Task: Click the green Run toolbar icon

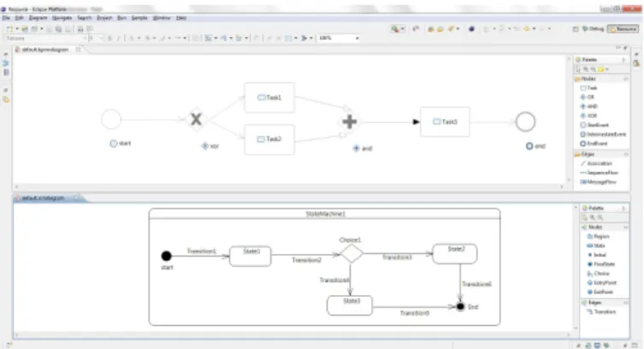Action: pyautogui.click(x=395, y=29)
